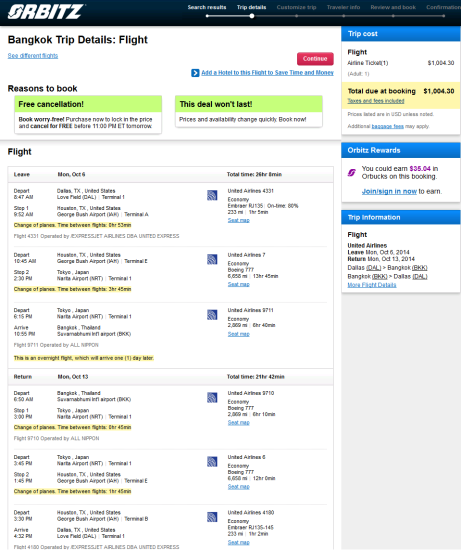Expand More Flight Details
The width and height of the screenshot is (461, 550).
[372, 285]
